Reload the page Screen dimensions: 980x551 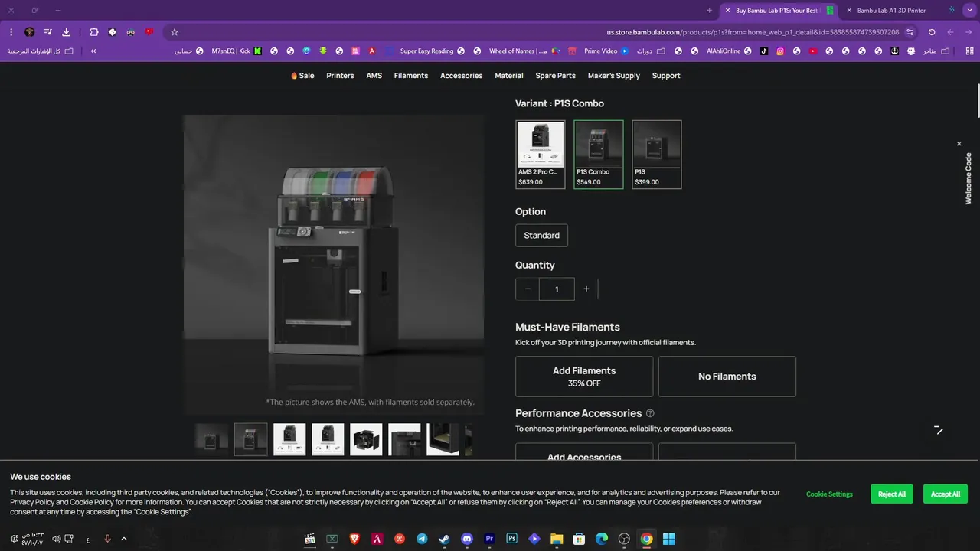[x=932, y=32]
